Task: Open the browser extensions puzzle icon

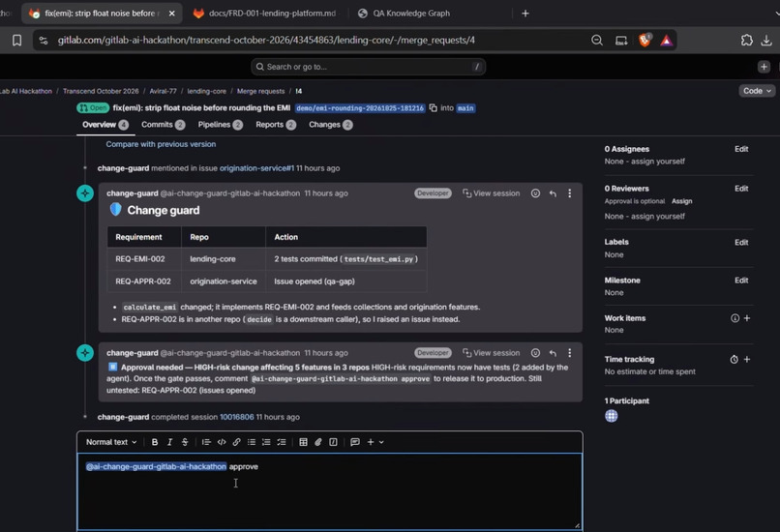Action: tap(747, 41)
